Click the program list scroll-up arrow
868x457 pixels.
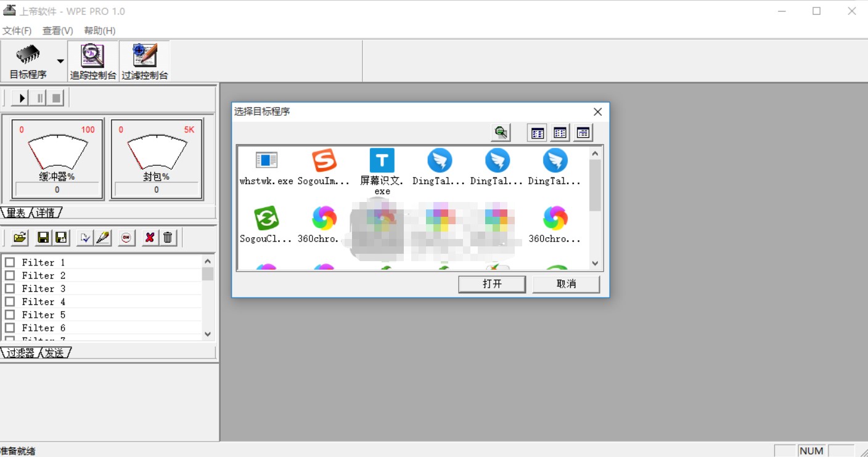pyautogui.click(x=595, y=153)
